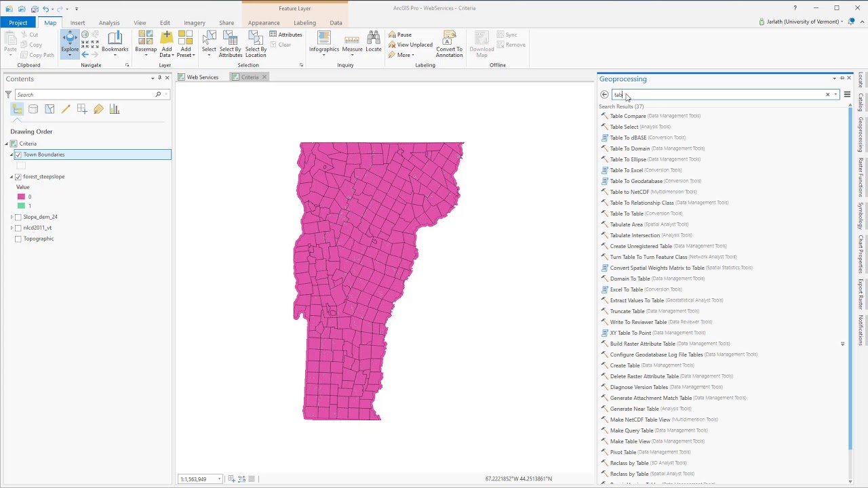Screen dimensions: 868x488
Task: Switch Contents to List By Drawing Order
Action: tap(17, 109)
